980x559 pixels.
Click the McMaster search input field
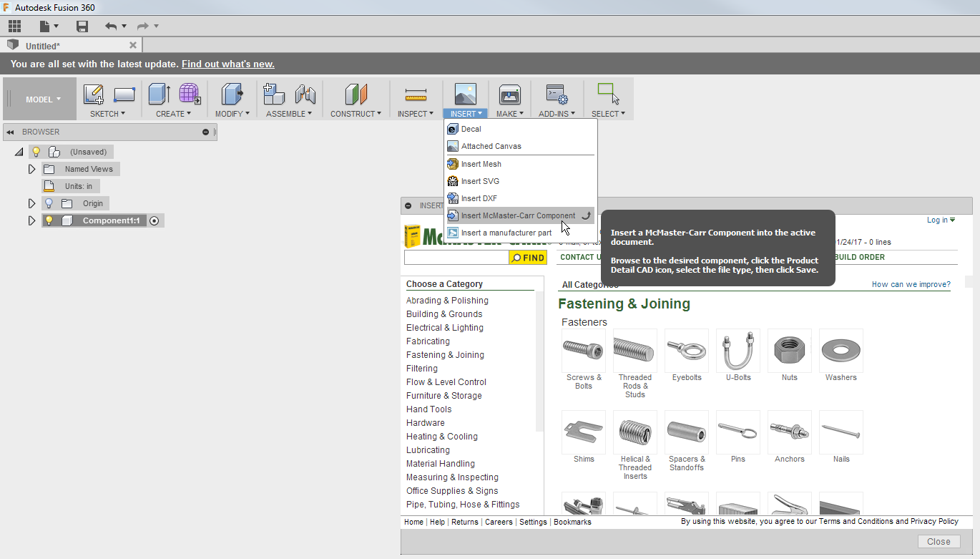pyautogui.click(x=456, y=258)
